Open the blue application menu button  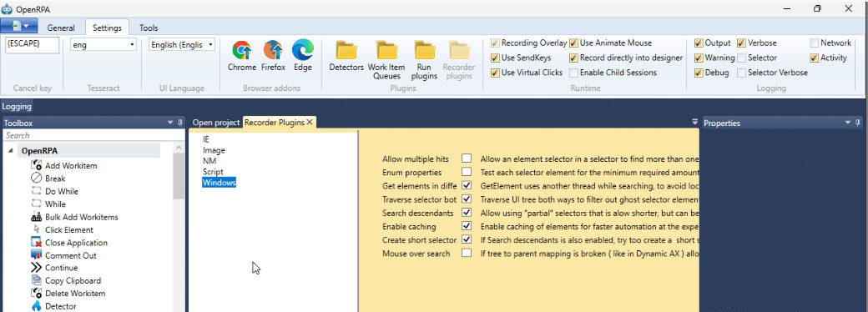click(19, 26)
